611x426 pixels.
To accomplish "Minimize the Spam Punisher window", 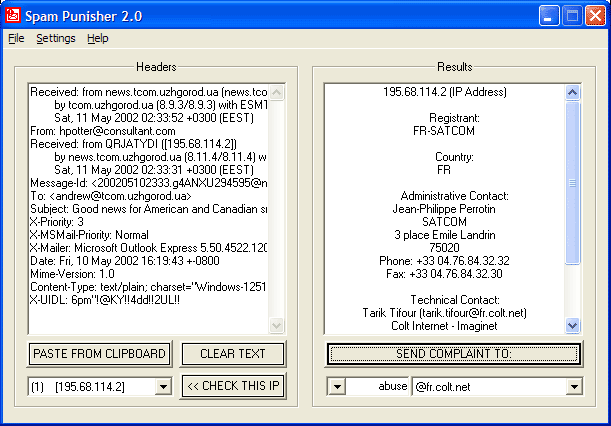I will 549,16.
